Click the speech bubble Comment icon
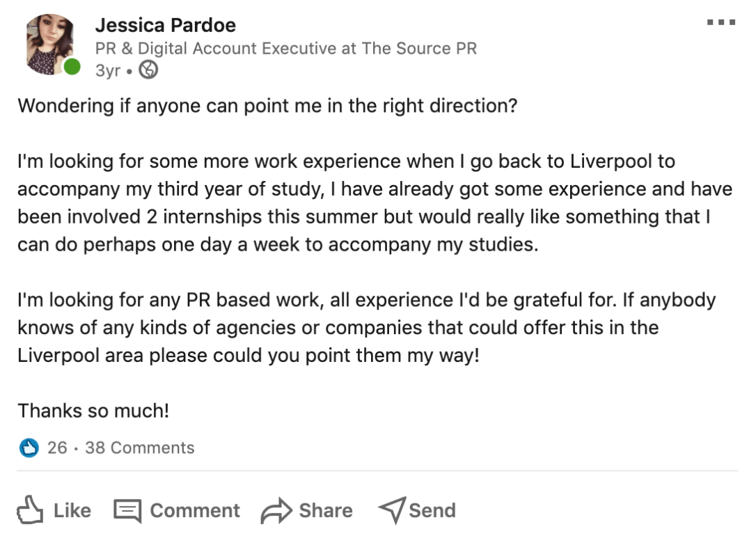The width and height of the screenshot is (756, 545). click(x=127, y=511)
